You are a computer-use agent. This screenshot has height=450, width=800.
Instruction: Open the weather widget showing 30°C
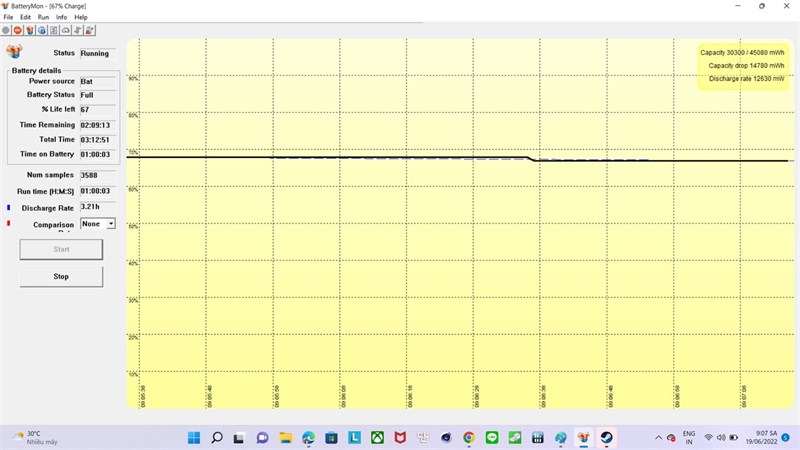click(x=34, y=437)
